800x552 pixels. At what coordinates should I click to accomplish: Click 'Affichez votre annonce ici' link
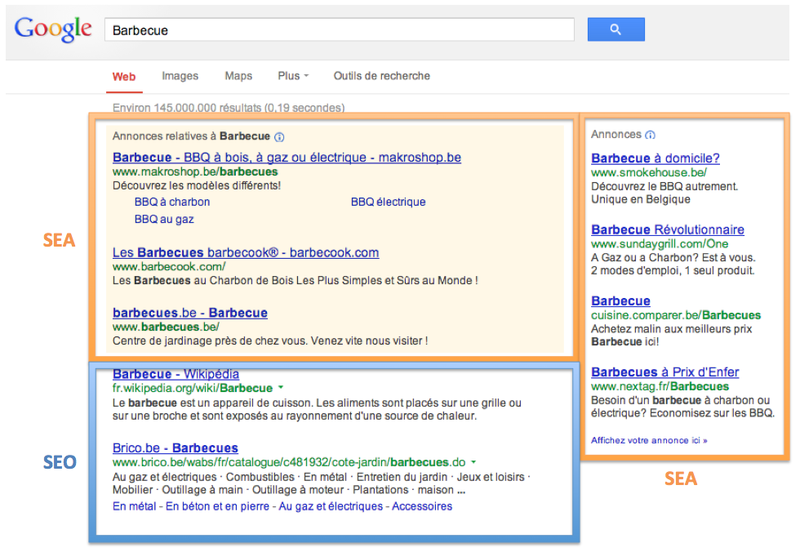click(x=649, y=440)
